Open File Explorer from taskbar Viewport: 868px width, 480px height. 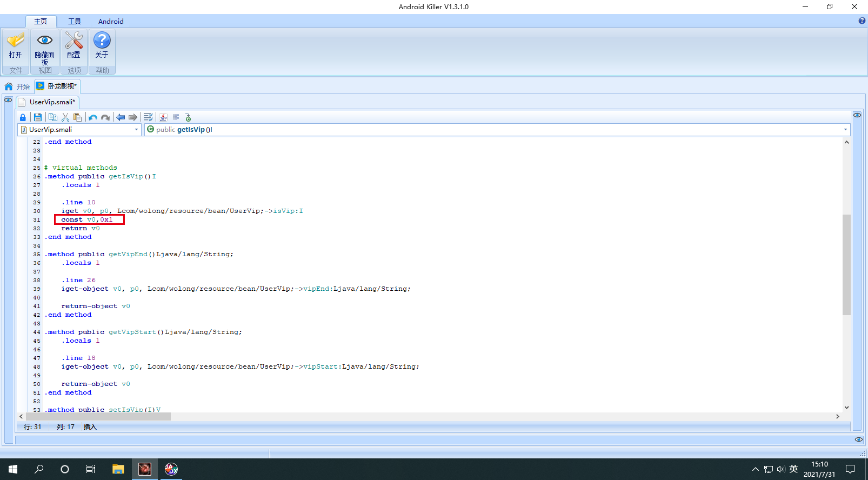118,469
